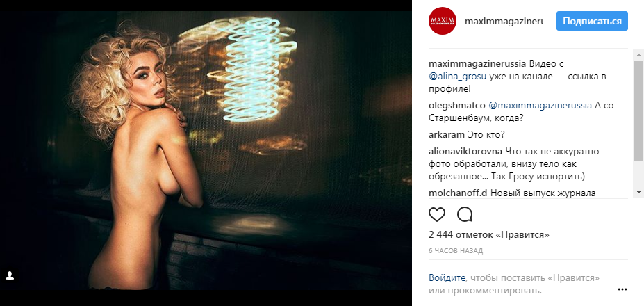The width and height of the screenshot is (644, 306).
Task: Open the three-dot options menu
Action: pos(622,289)
